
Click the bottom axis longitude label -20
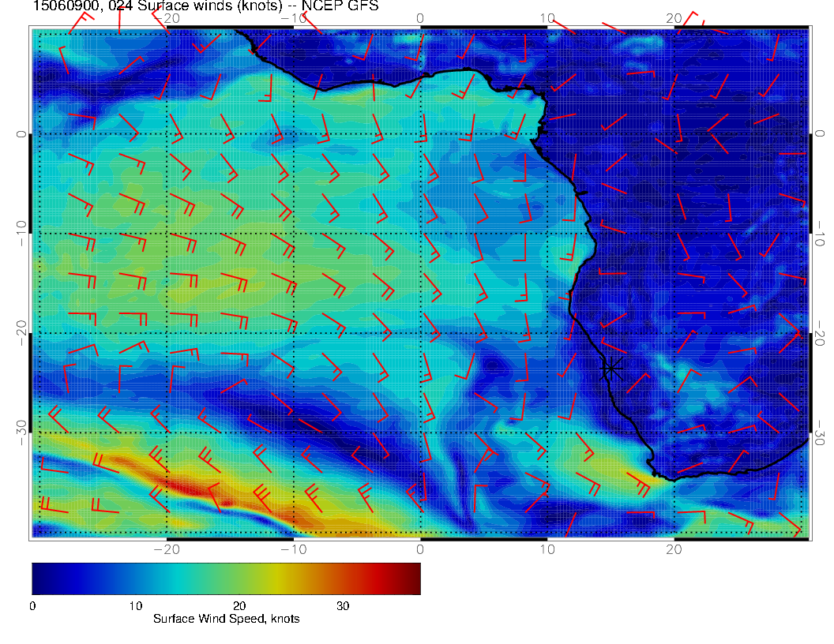(166, 548)
